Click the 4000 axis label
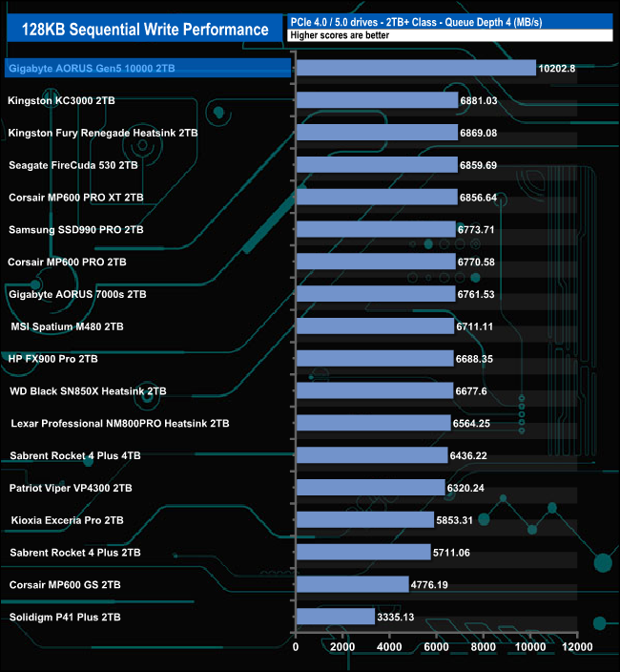The width and height of the screenshot is (620, 672). (x=389, y=647)
